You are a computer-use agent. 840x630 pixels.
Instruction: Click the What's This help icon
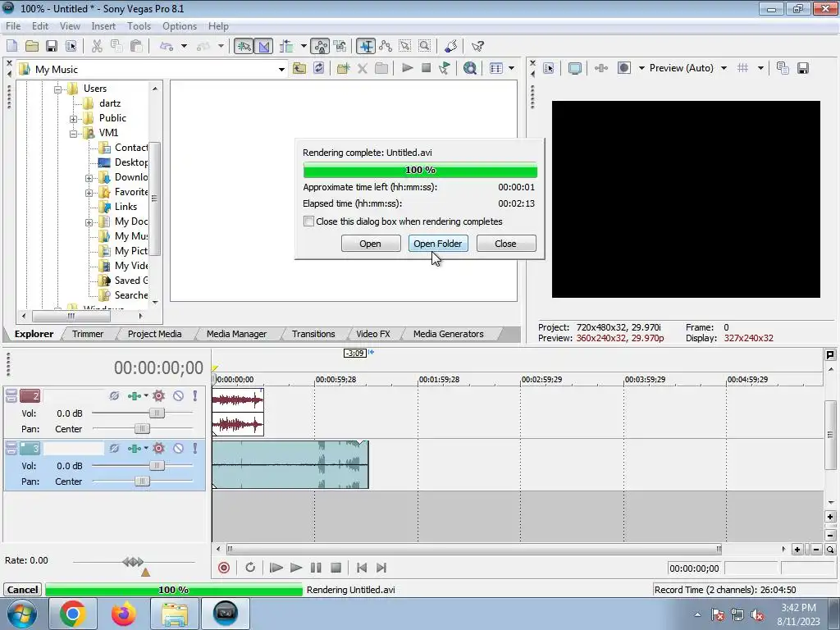[477, 46]
